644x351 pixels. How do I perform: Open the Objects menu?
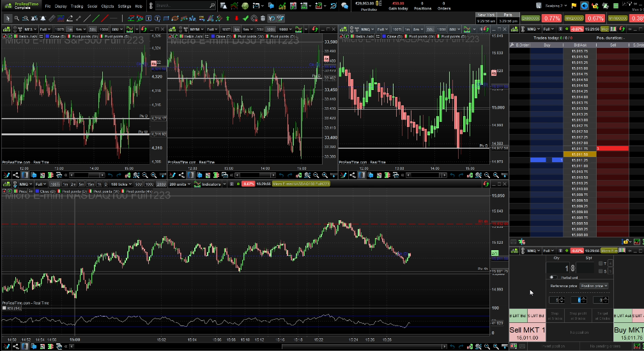point(107,6)
